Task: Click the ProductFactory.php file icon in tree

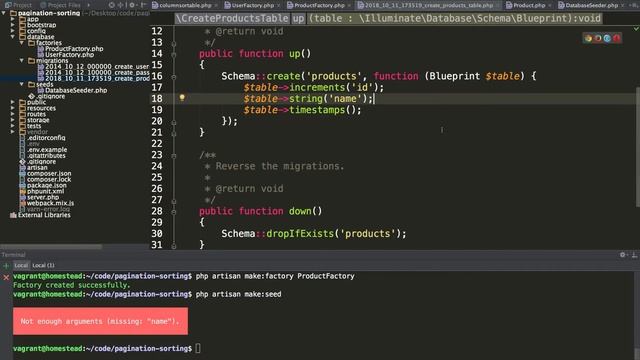Action: tap(40, 49)
